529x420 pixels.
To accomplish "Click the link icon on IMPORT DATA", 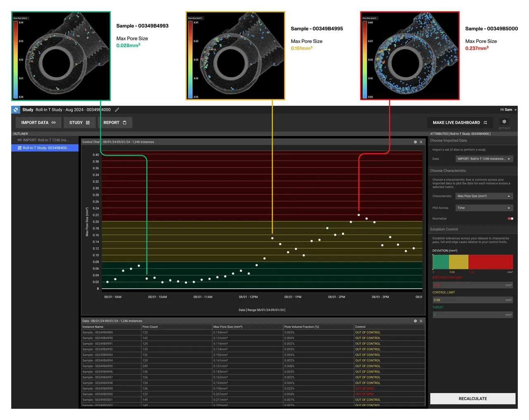I will 54,123.
